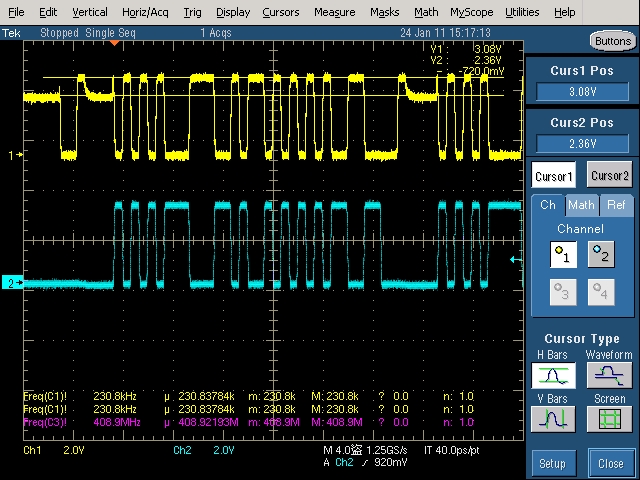Choose the H Bars cursor type icon
Image resolution: width=640 pixels, height=480 pixels.
pyautogui.click(x=553, y=375)
